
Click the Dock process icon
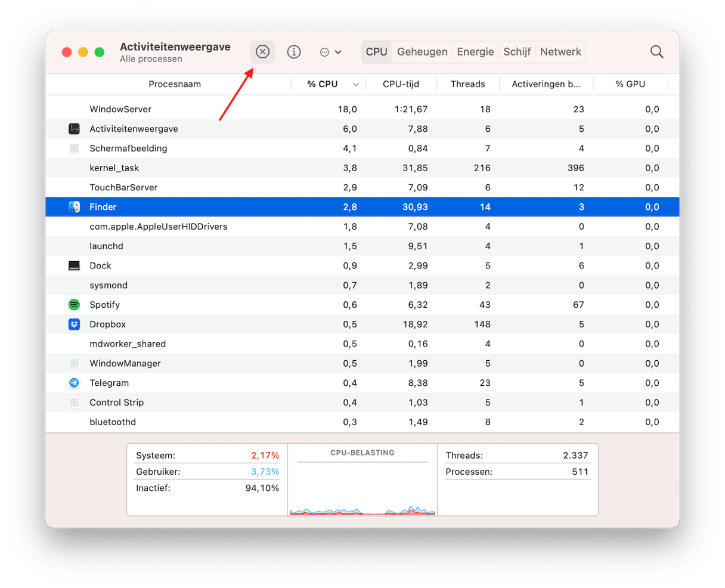[74, 266]
